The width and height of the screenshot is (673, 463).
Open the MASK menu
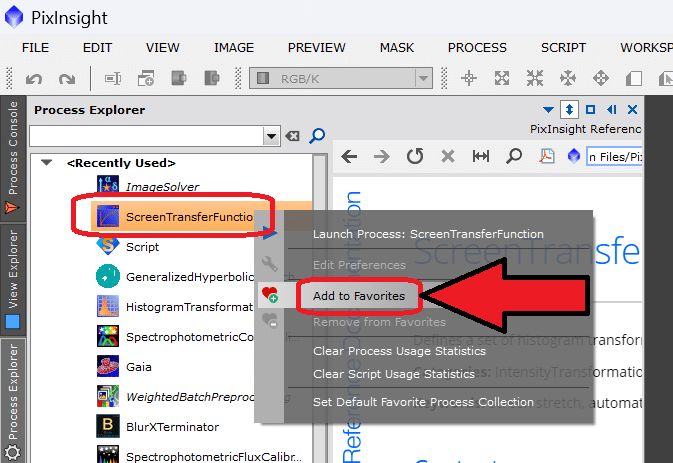point(397,48)
